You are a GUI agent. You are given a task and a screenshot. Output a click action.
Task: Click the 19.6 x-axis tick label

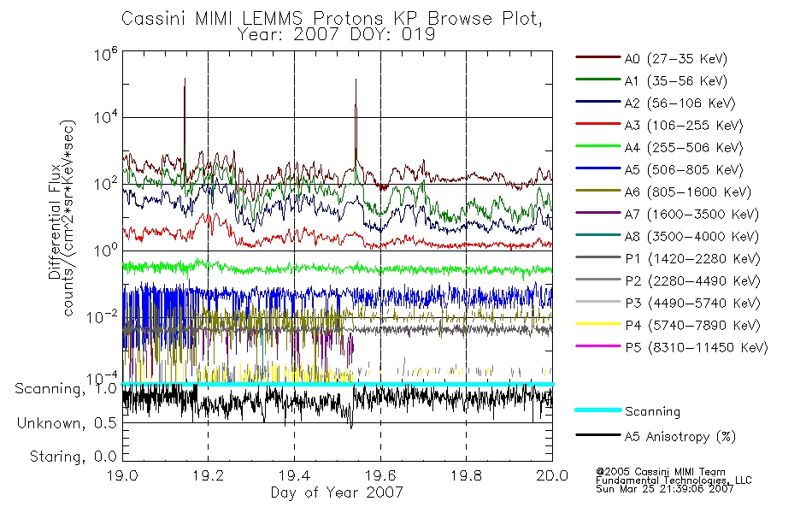click(x=380, y=475)
